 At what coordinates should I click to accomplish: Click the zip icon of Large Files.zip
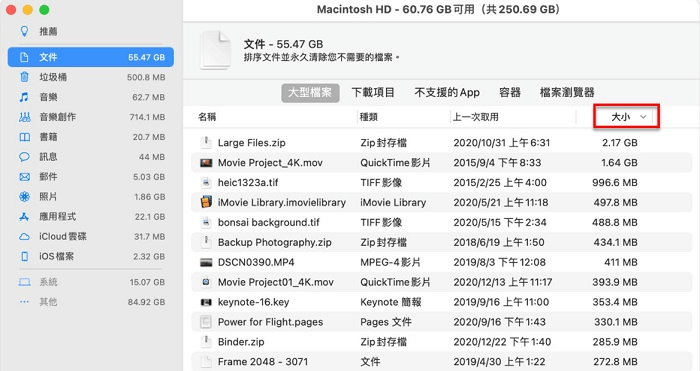tap(206, 142)
